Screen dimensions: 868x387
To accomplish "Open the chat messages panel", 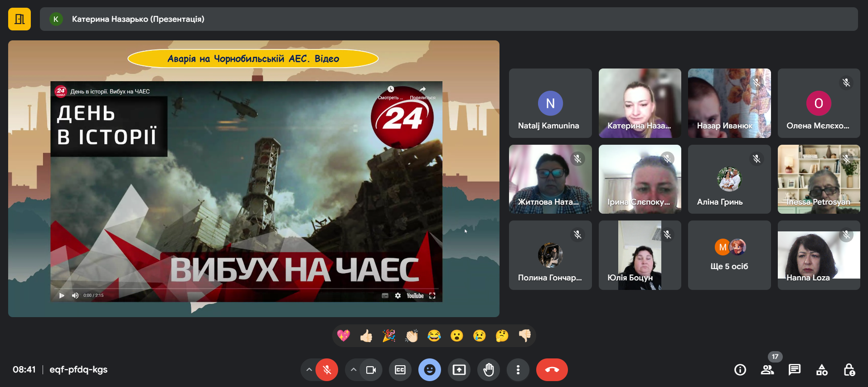I will [x=794, y=370].
